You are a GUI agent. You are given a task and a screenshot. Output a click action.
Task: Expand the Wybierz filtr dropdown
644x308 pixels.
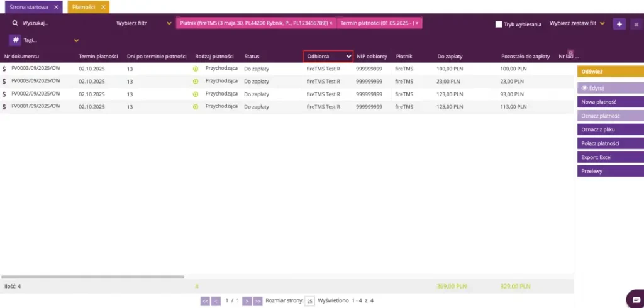pyautogui.click(x=169, y=23)
